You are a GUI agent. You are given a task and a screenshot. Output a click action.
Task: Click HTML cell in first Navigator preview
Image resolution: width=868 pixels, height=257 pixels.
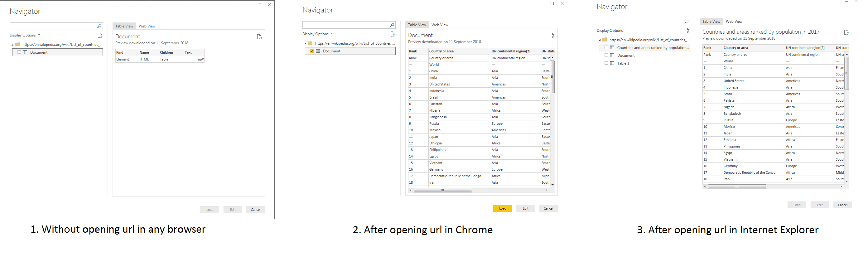[149, 59]
